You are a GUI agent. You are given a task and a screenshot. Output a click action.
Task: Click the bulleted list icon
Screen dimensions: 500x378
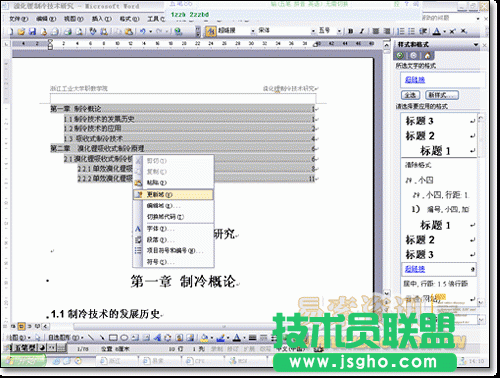pos(412,31)
